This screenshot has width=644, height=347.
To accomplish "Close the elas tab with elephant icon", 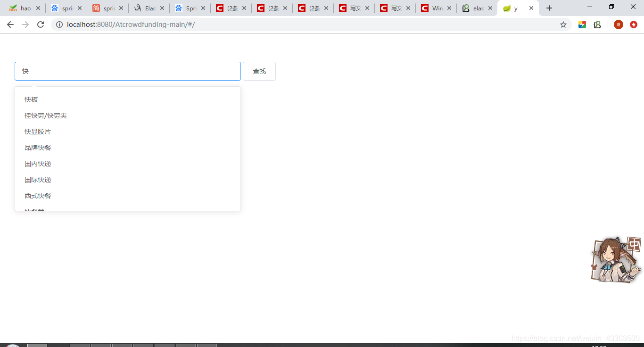I will pyautogui.click(x=490, y=8).
